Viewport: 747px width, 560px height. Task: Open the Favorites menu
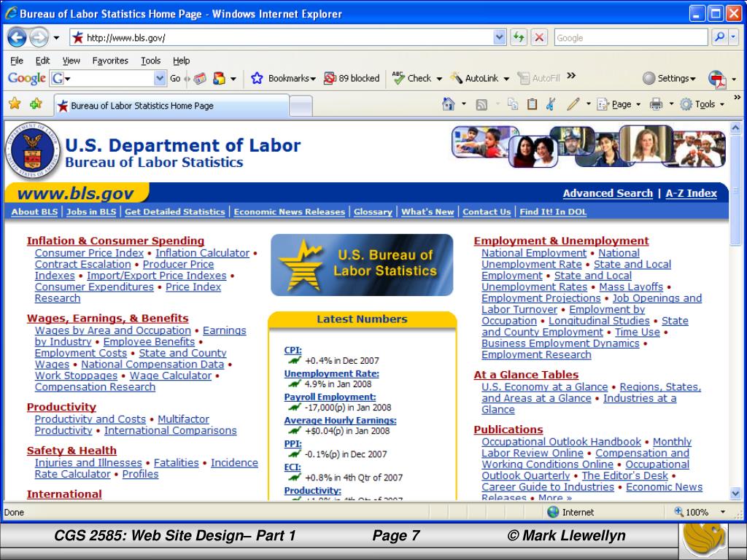(x=110, y=61)
